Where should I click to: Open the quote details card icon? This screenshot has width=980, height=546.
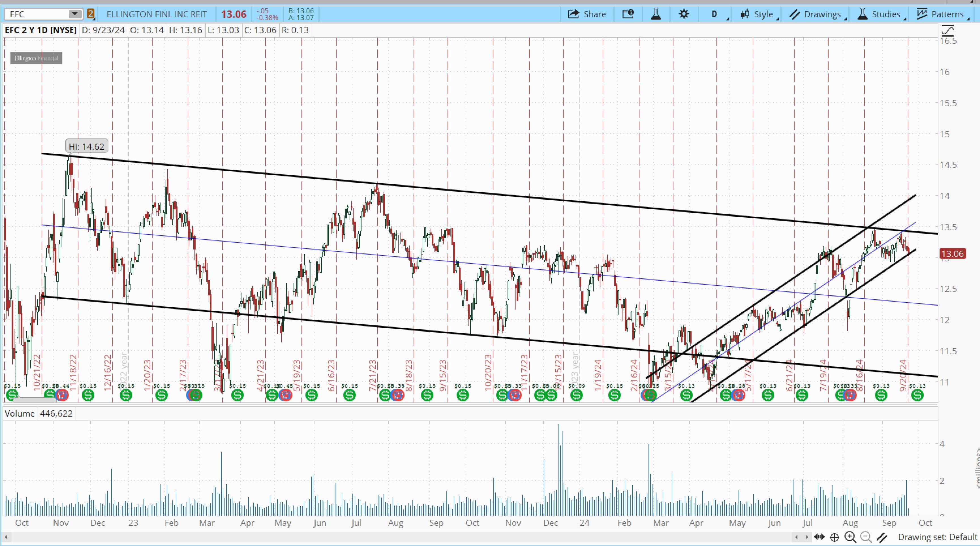click(628, 14)
